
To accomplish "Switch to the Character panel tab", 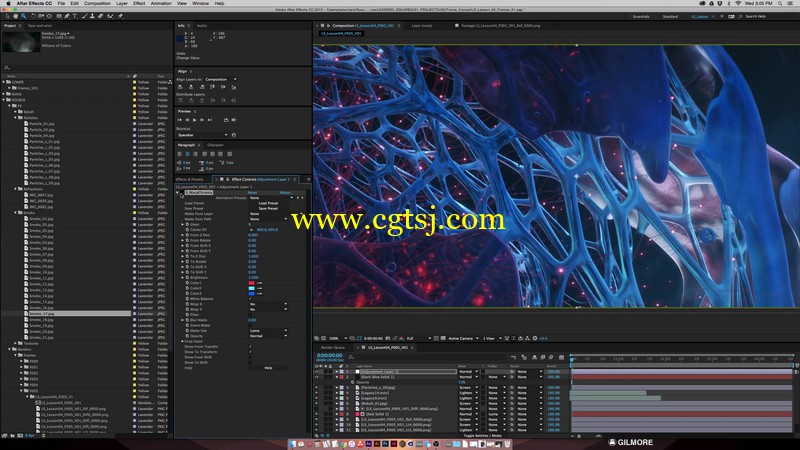I will (x=215, y=145).
